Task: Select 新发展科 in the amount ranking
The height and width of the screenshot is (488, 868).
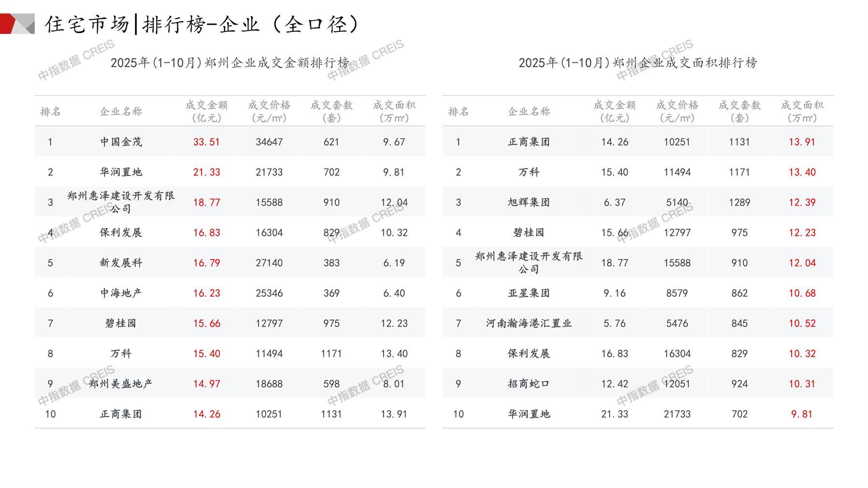Action: pos(121,263)
